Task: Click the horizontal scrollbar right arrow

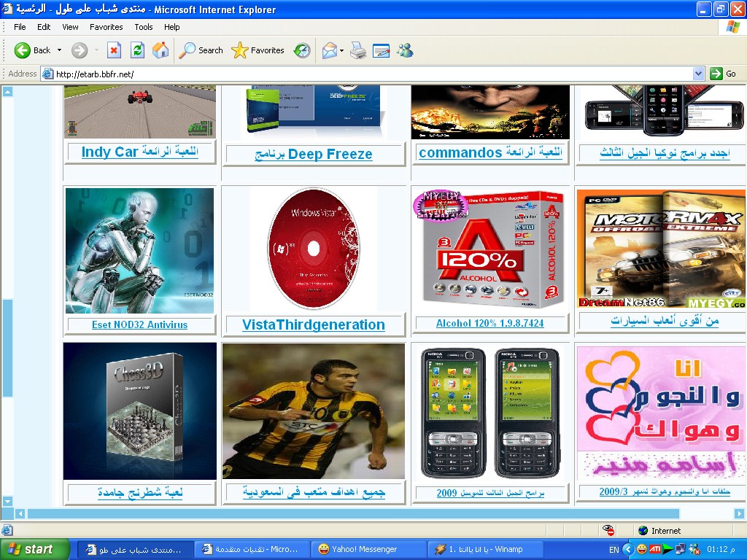Action: click(x=739, y=513)
